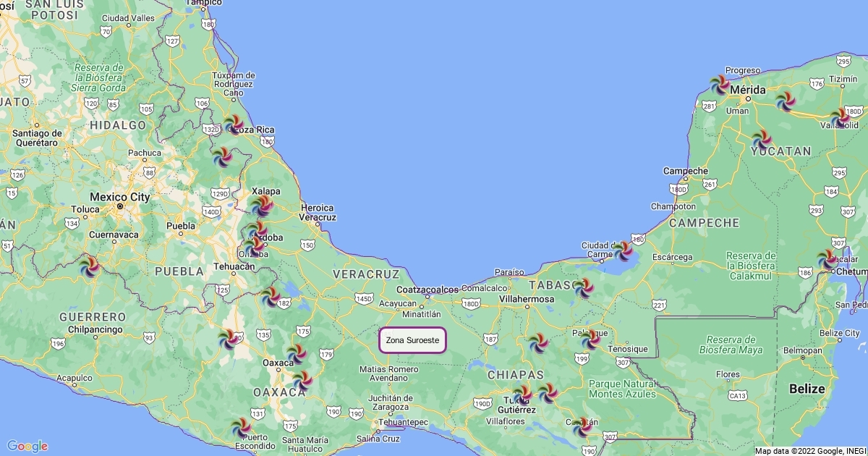The image size is (868, 456).
Task: Open the marker at Comitán
Action: pos(582,427)
